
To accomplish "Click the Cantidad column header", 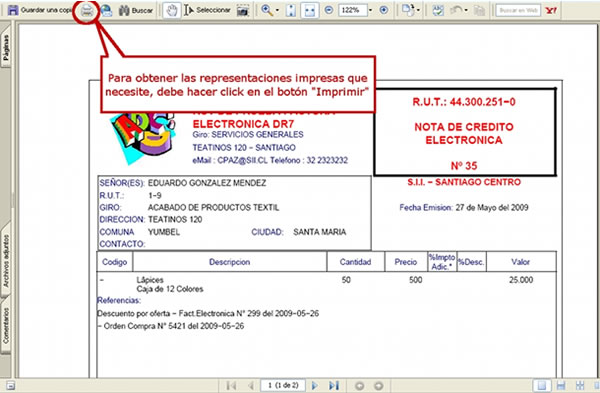I will pyautogui.click(x=355, y=262).
